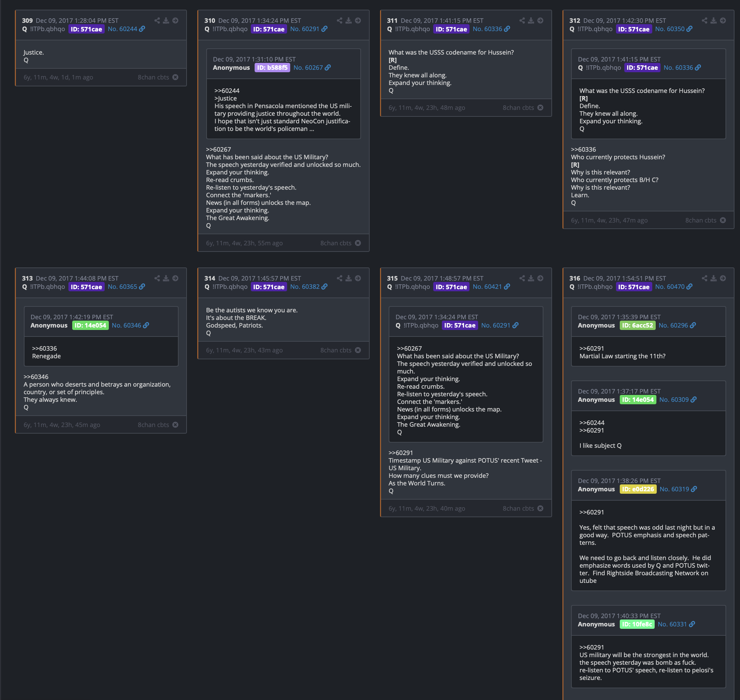Click the x-circle icon in post 315's footer
The image size is (740, 700).
click(x=540, y=508)
